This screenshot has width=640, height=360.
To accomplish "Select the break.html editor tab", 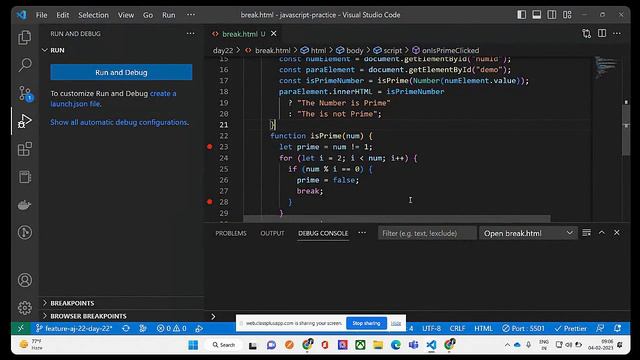I will point(244,34).
